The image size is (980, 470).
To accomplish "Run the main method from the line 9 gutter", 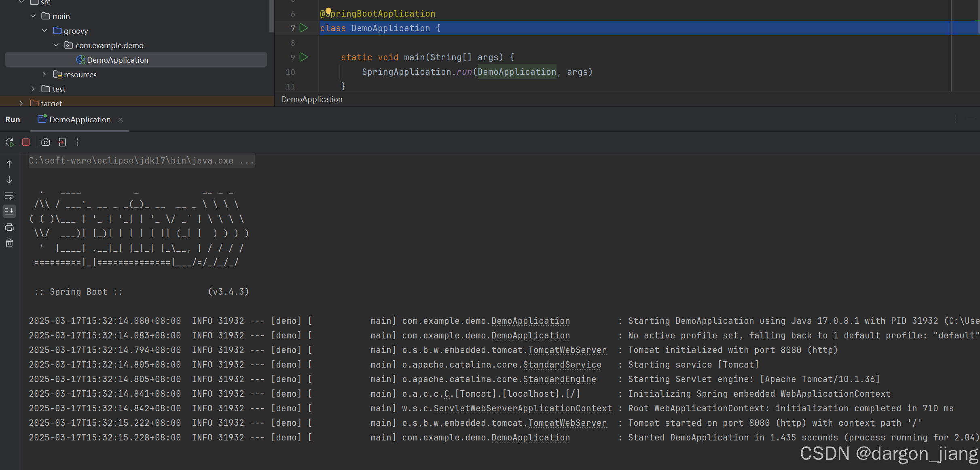I will point(304,57).
